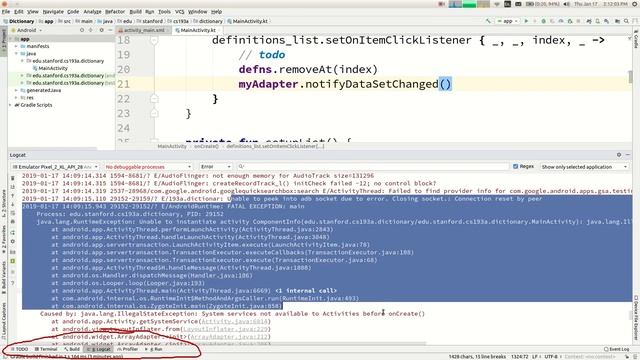Viewport: 640px width, 360px height.
Task: Click the Use soft wraps icon in Logcat
Action: (13, 213)
